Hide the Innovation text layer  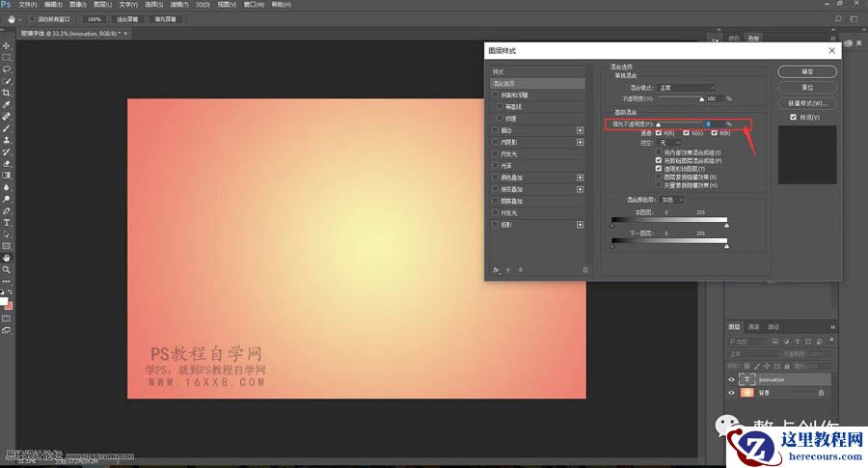[731, 380]
